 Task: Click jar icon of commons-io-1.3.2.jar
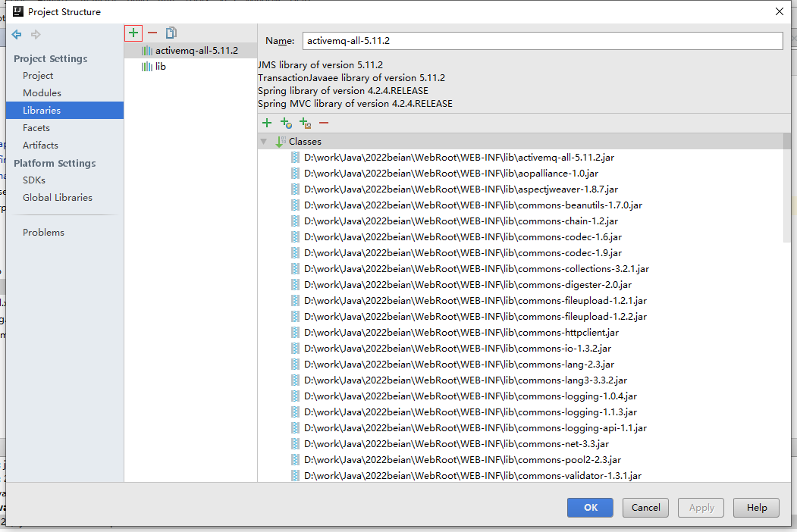click(295, 349)
